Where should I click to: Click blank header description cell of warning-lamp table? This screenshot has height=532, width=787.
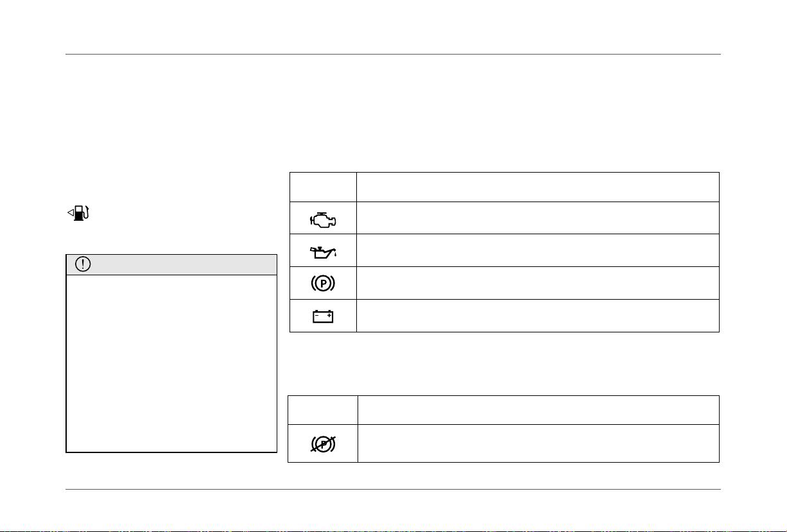tap(537, 187)
